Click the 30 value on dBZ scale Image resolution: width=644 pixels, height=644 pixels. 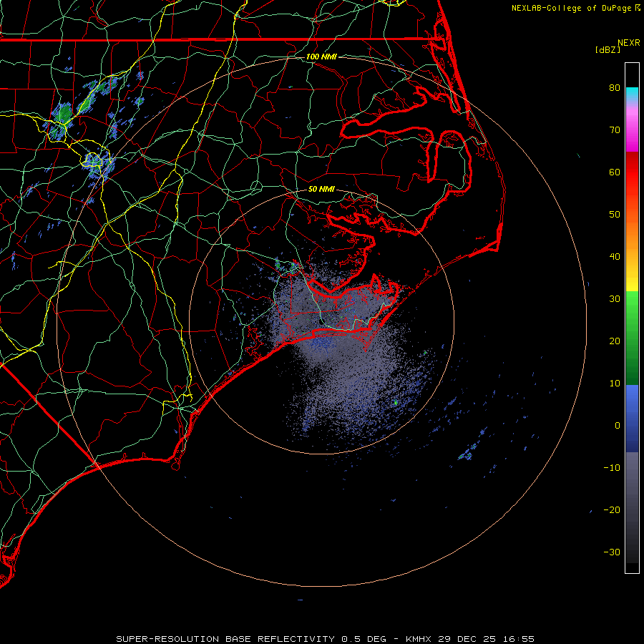coord(615,298)
